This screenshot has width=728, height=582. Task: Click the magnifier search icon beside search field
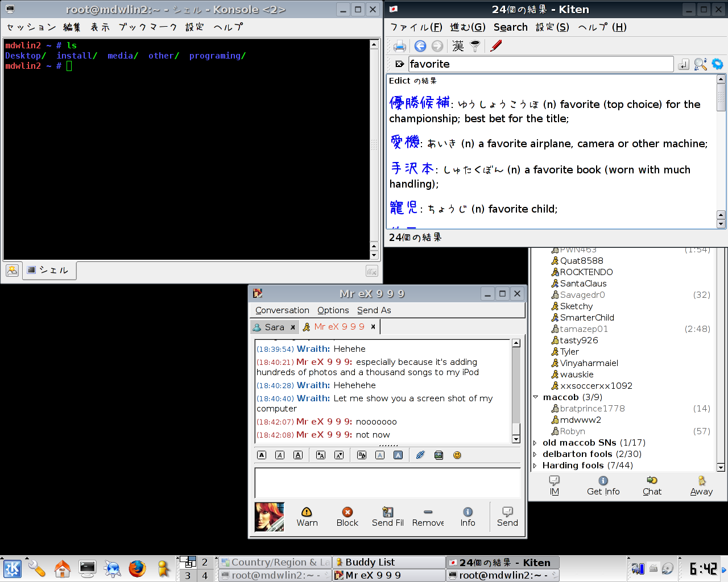point(700,64)
